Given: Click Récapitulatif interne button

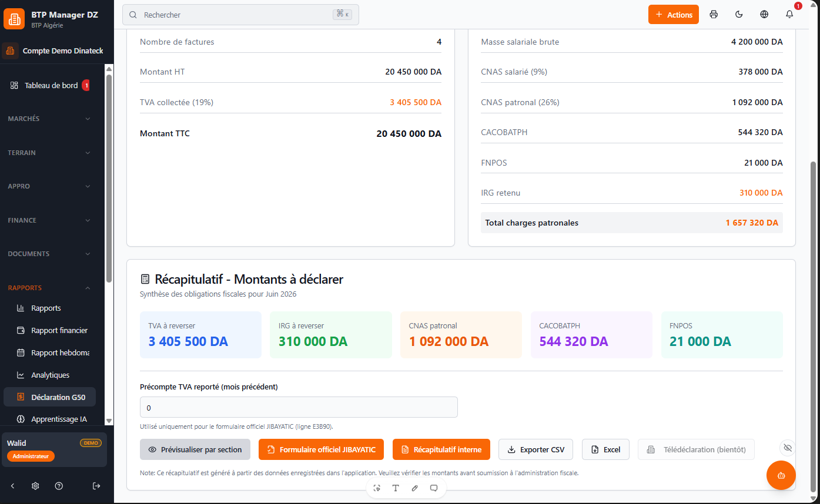Looking at the screenshot, I should tap(441, 449).
